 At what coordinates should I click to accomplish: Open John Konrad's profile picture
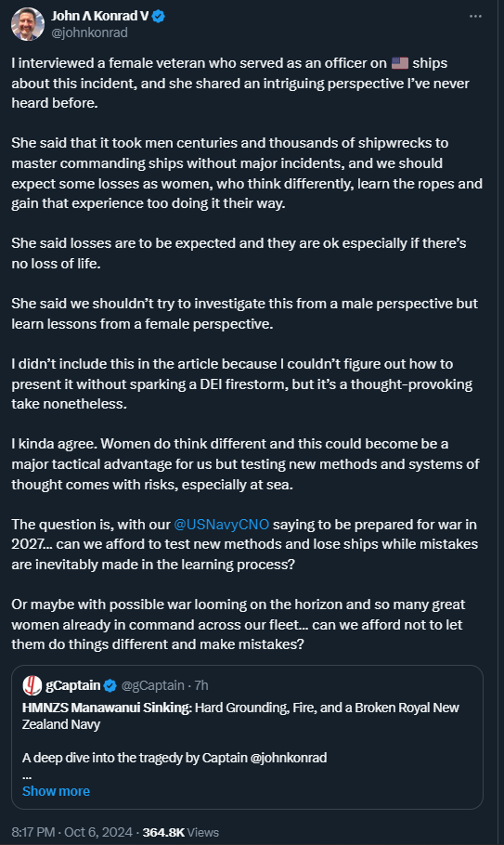click(28, 24)
